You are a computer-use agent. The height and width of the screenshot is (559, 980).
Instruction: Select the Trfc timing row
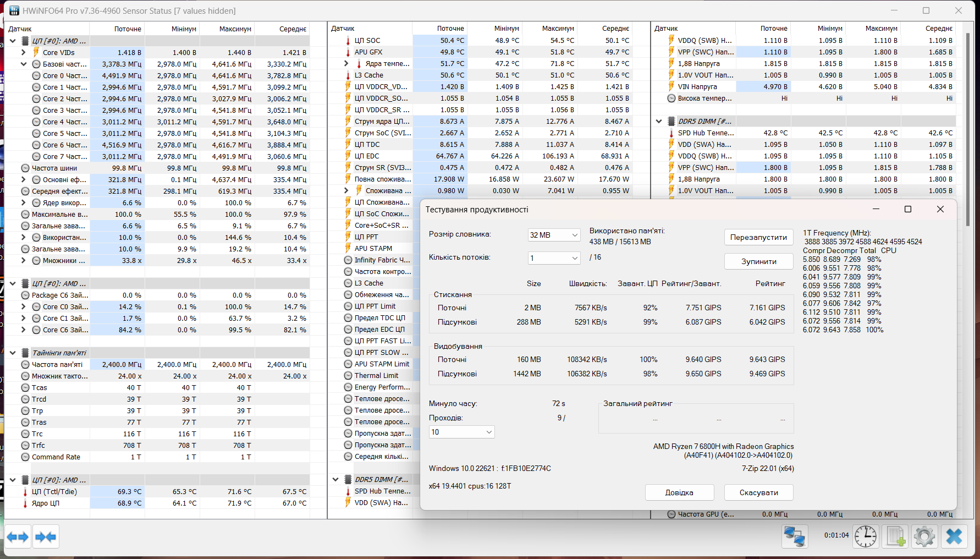coord(157,445)
